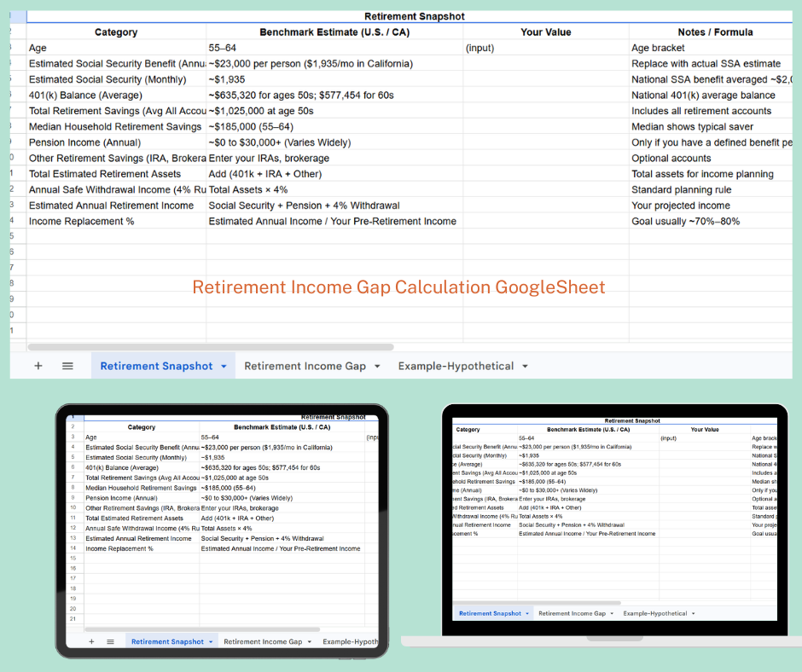
Task: Open the Retirement Income Gap dropdown in the laptop mockup
Action: point(611,613)
